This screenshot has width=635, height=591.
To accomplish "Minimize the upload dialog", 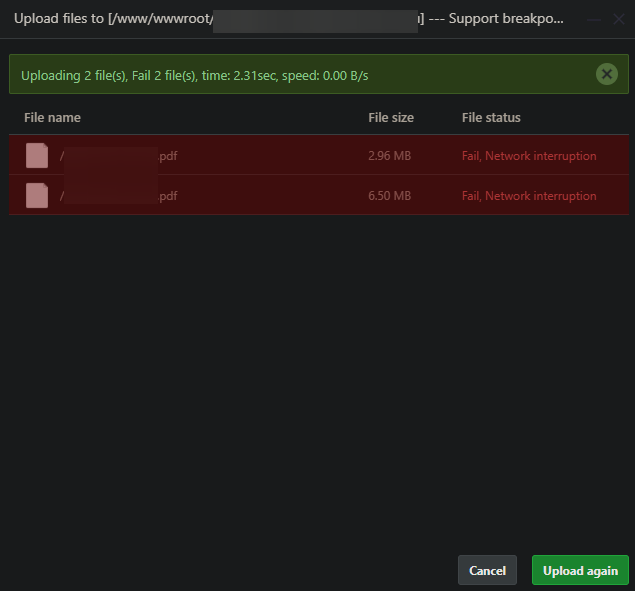I will [x=595, y=19].
